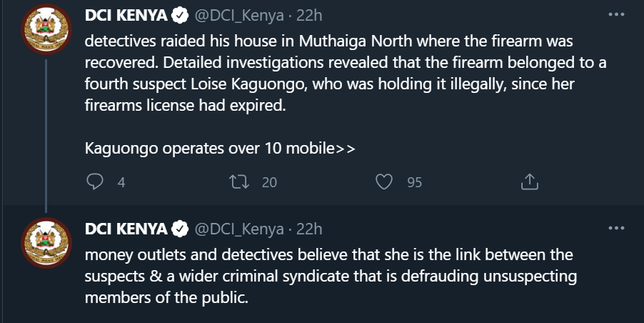Open the 22h timestamp of the syndicate tweet
Image resolution: width=644 pixels, height=323 pixels.
309,229
